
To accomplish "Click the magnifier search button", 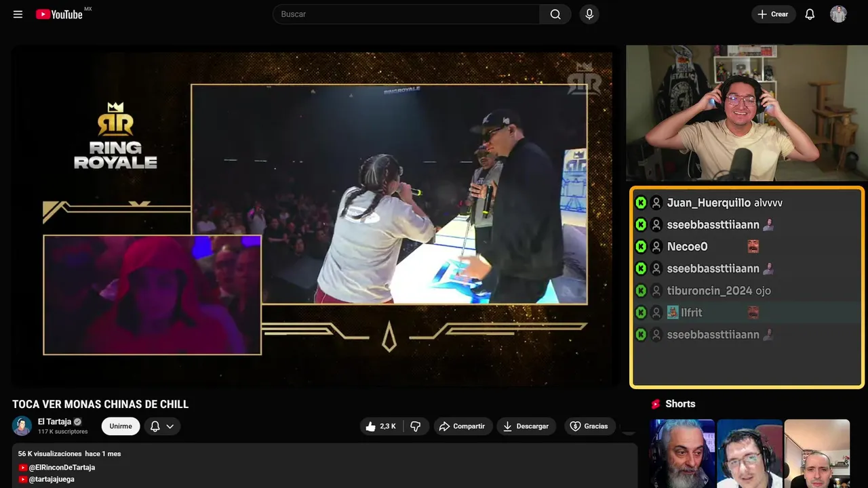I will pos(555,14).
